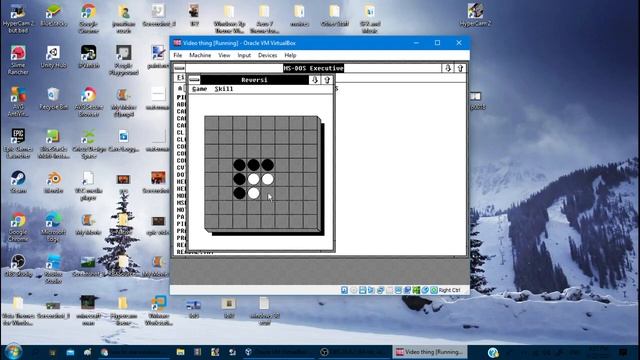
Task: Click MS-DOS Executive's up-arrow maximize button
Action: [460, 68]
